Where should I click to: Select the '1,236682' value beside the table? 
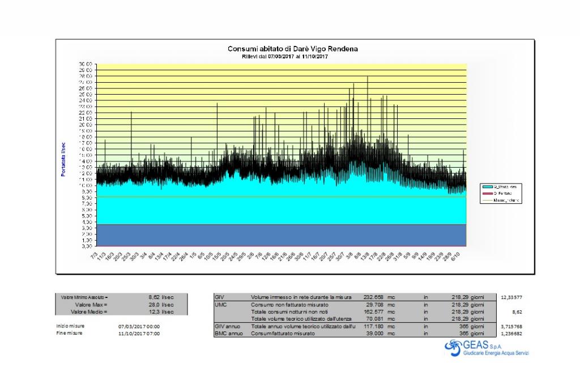tap(511, 334)
